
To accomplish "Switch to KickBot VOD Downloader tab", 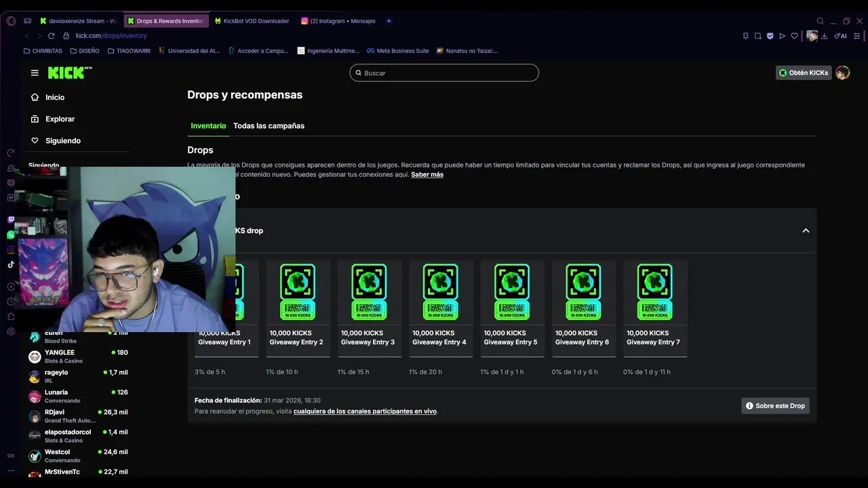I will pyautogui.click(x=252, y=21).
